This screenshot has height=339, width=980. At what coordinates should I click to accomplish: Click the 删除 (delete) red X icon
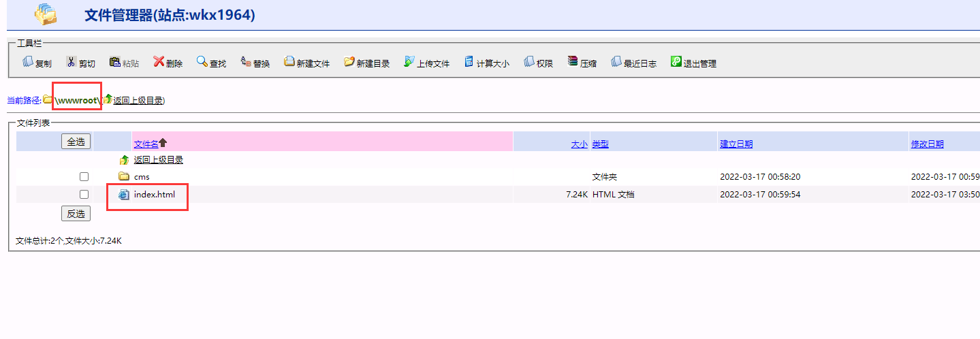[159, 62]
